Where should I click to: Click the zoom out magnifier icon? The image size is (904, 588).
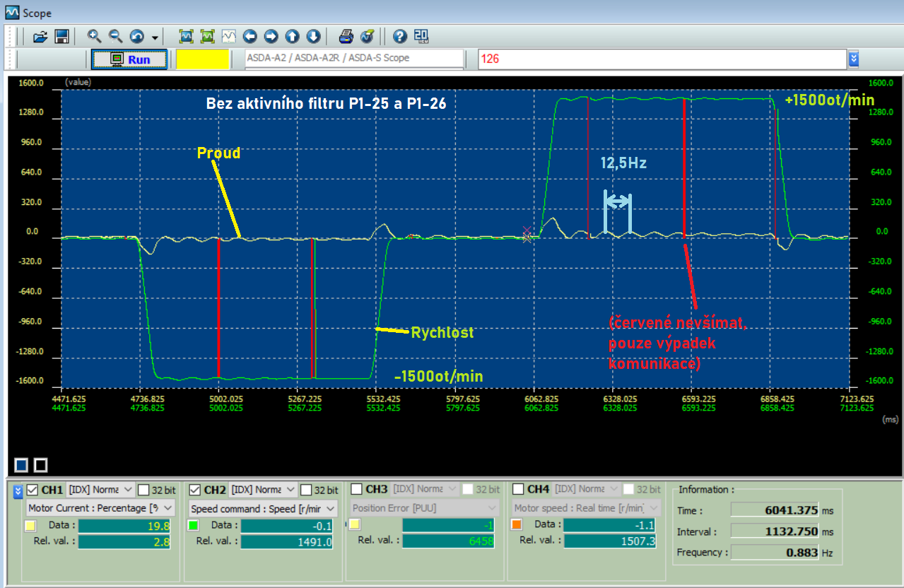[115, 36]
